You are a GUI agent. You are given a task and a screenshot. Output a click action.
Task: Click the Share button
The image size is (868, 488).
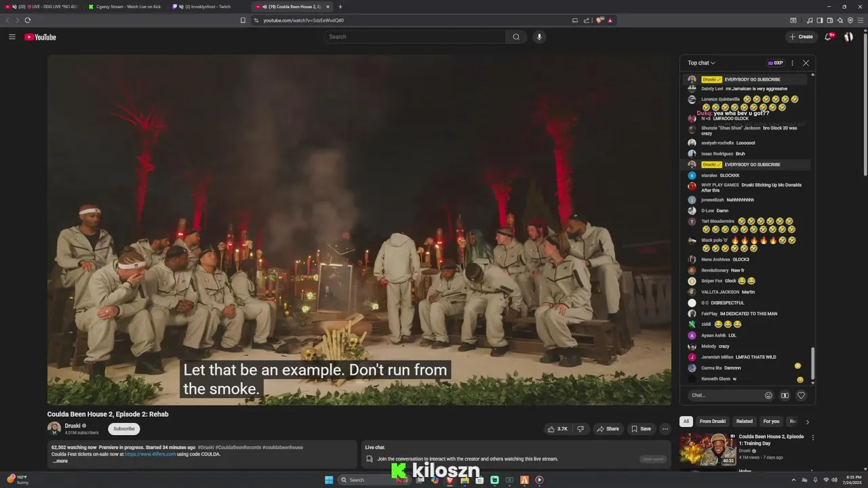point(608,428)
